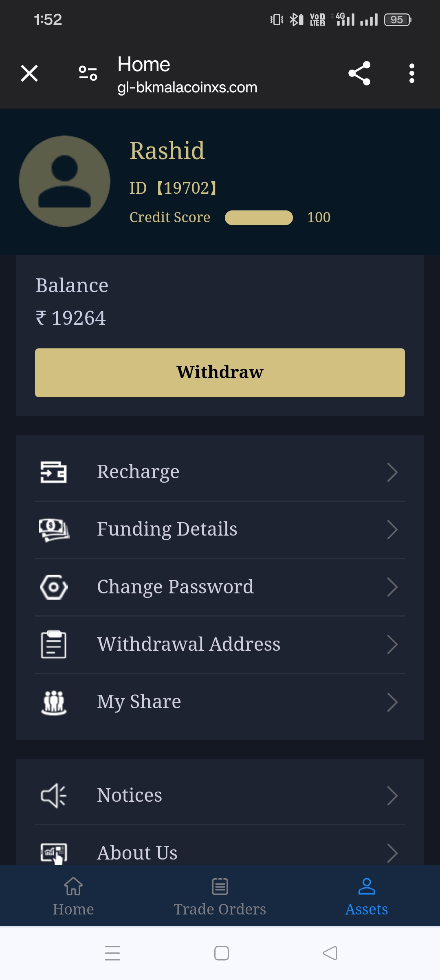Screen dimensions: 440x980
Task: Open the three-dot browser menu
Action: (411, 74)
